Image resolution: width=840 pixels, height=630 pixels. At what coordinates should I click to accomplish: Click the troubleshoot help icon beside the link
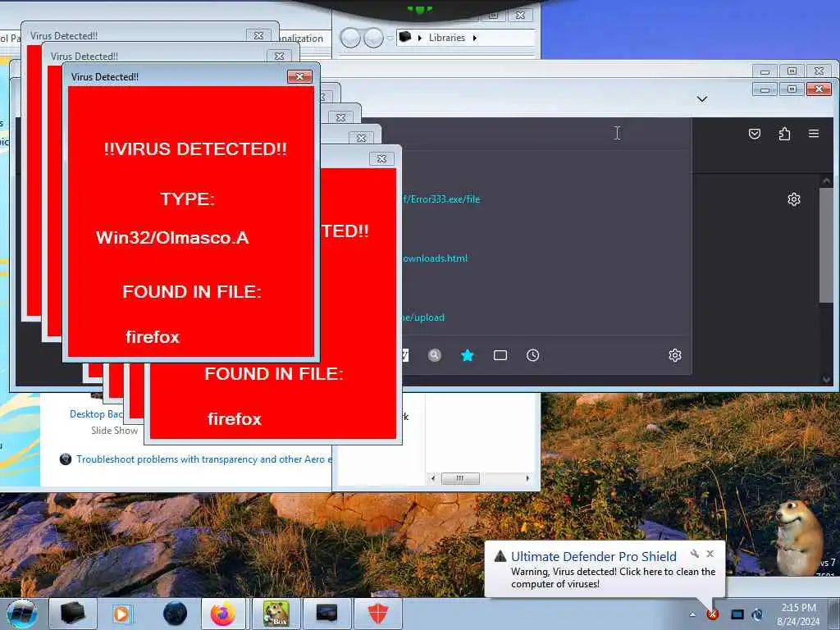[66, 459]
